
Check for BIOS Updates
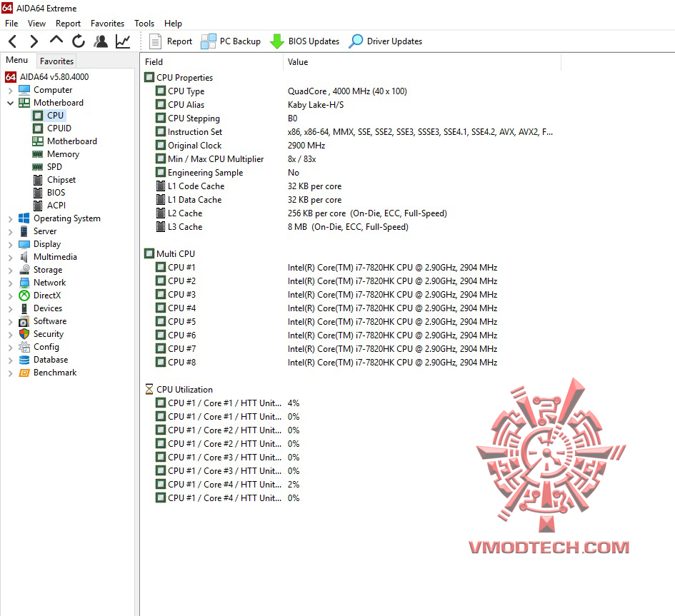304,41
